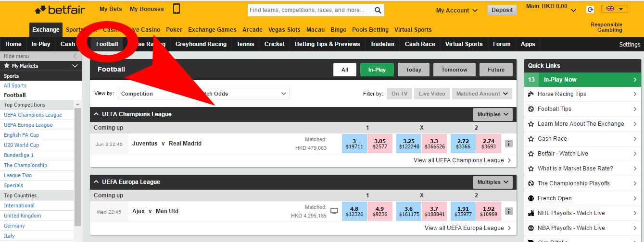Viewport: 644px width, 242px height.
Task: Open Bundesliga 1 in sidebar
Action: pos(19,155)
